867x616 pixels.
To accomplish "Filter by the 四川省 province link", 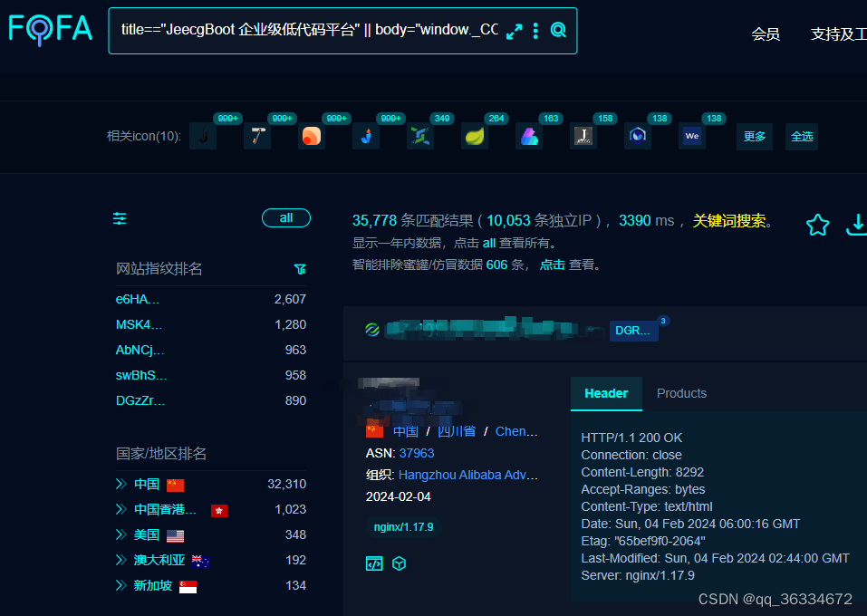I will tap(457, 431).
